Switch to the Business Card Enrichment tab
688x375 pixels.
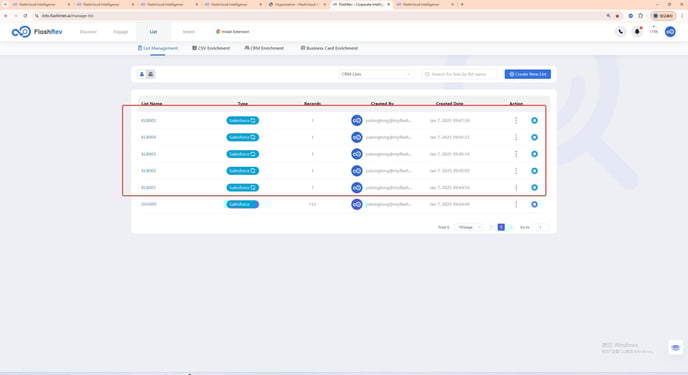click(x=329, y=48)
